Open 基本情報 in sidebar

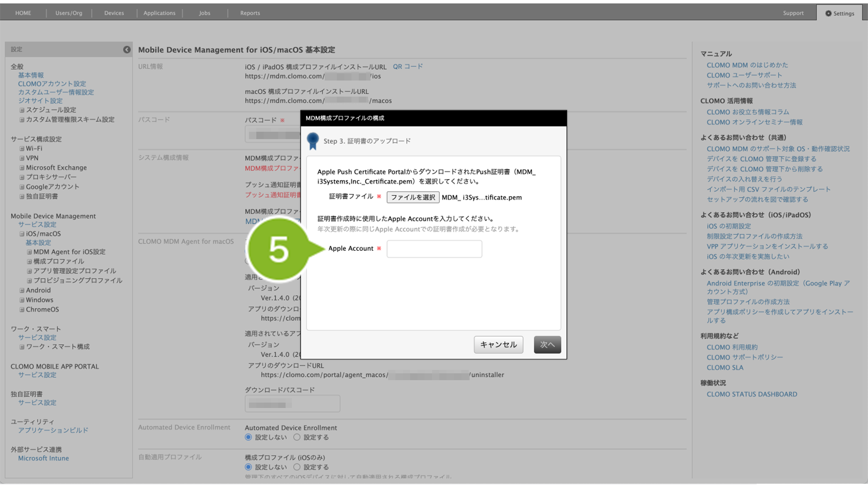[x=31, y=75]
